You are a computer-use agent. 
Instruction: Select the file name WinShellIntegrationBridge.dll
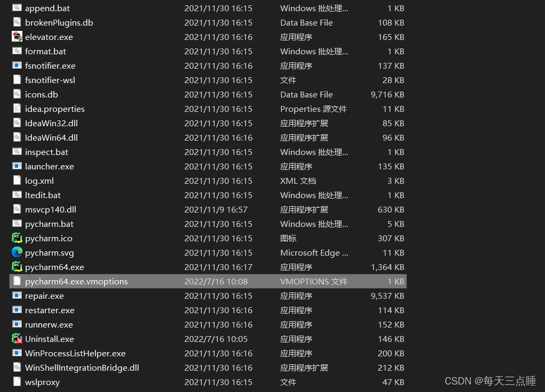coord(82,368)
